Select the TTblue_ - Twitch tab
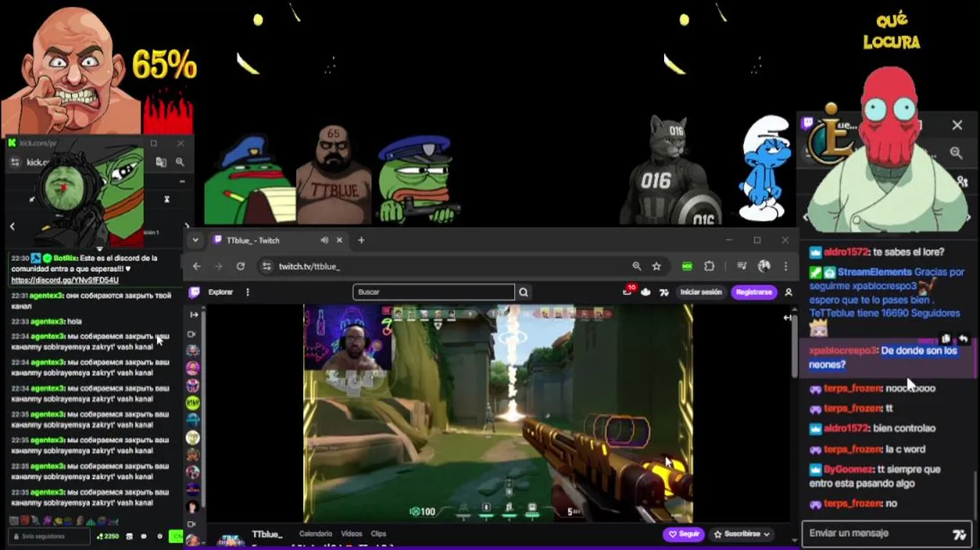 (x=277, y=240)
